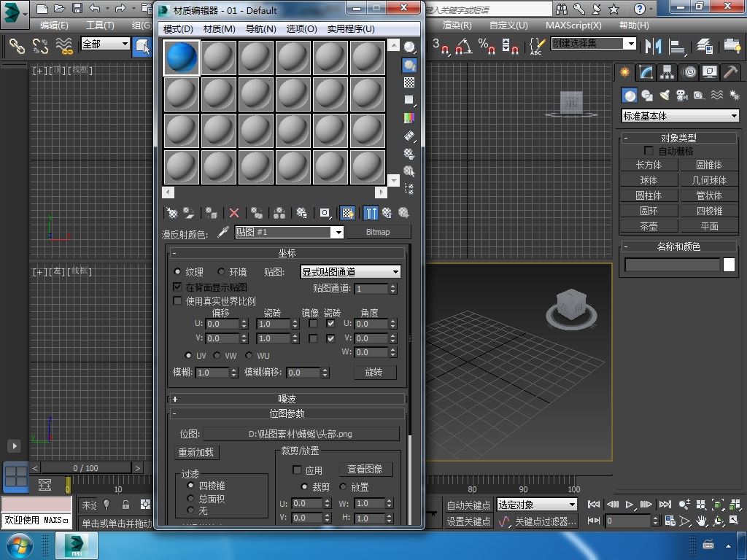Open the Hierarchy panel tab icon

tap(667, 72)
